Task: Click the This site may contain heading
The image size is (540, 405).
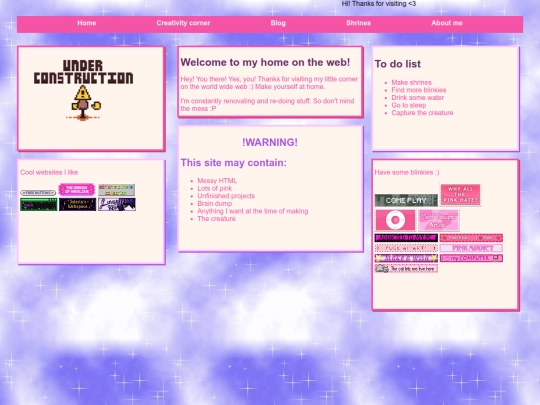Action: click(x=233, y=163)
